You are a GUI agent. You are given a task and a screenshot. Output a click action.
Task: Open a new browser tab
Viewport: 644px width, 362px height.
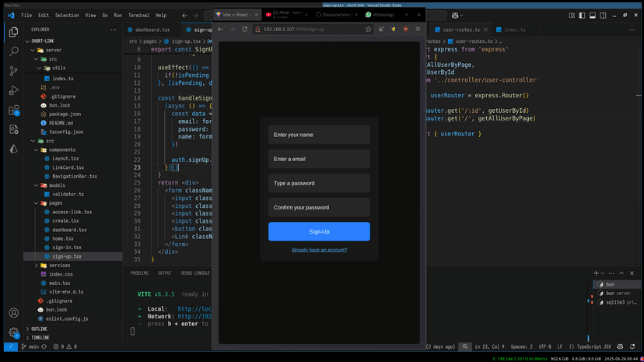point(419,15)
